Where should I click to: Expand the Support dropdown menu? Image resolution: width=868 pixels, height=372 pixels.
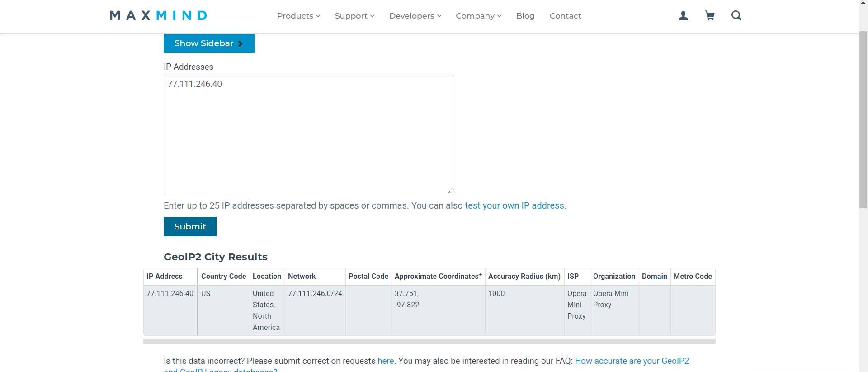354,16
